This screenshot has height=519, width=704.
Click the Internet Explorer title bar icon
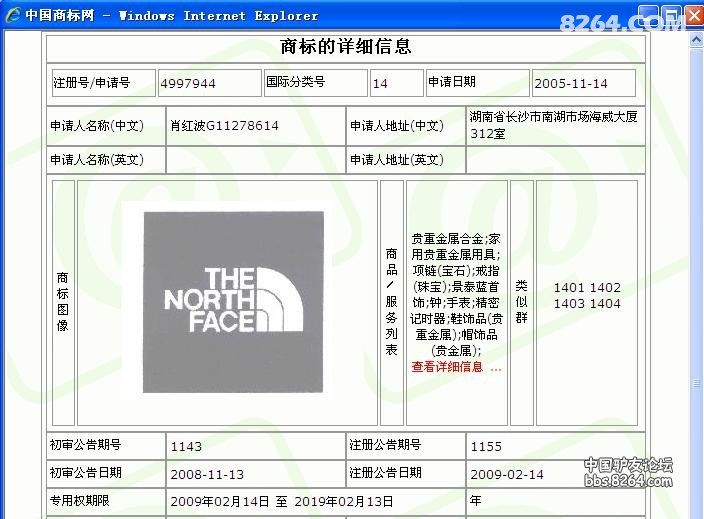point(13,15)
